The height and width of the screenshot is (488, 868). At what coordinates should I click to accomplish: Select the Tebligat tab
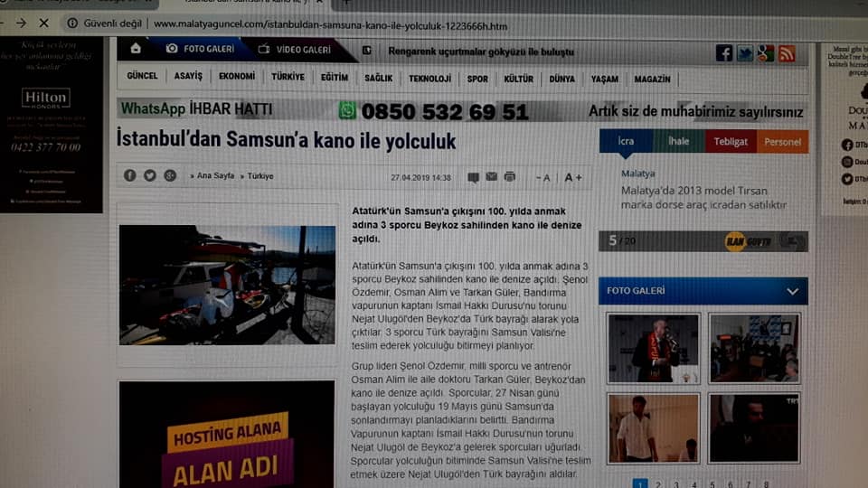[731, 141]
